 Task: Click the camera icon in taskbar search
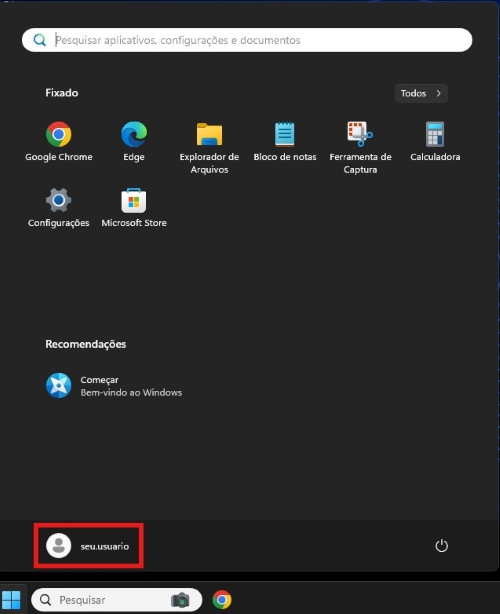click(180, 600)
